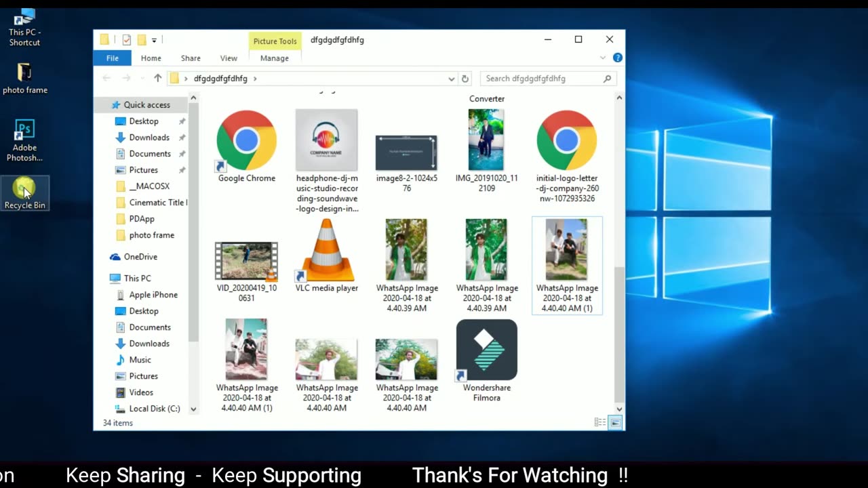This screenshot has width=868, height=488.
Task: Click the Properties icon in title bar
Action: coord(126,40)
